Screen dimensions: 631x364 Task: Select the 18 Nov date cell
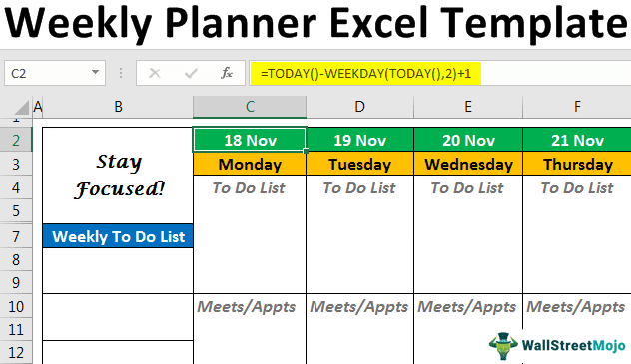click(x=250, y=140)
